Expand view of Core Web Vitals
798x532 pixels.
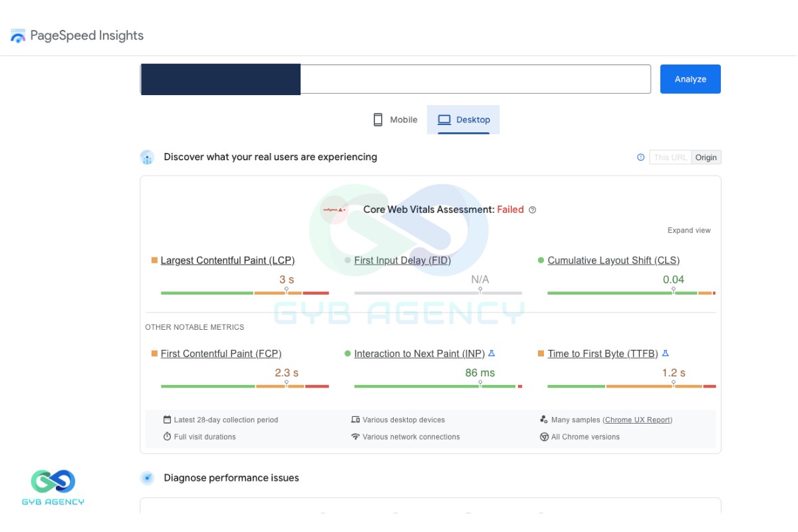[689, 231]
